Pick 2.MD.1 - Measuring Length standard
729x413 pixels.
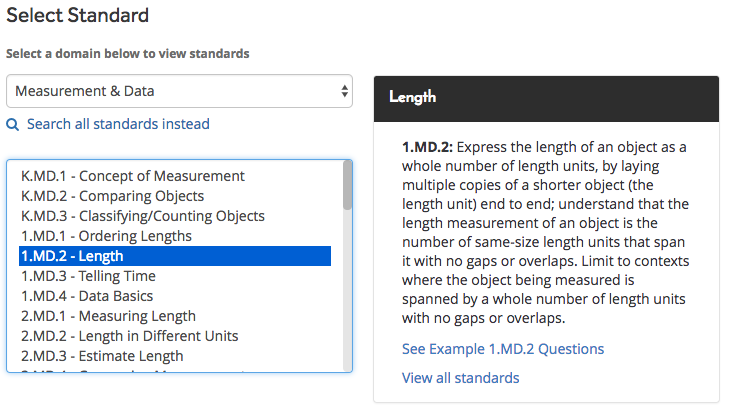[108, 316]
